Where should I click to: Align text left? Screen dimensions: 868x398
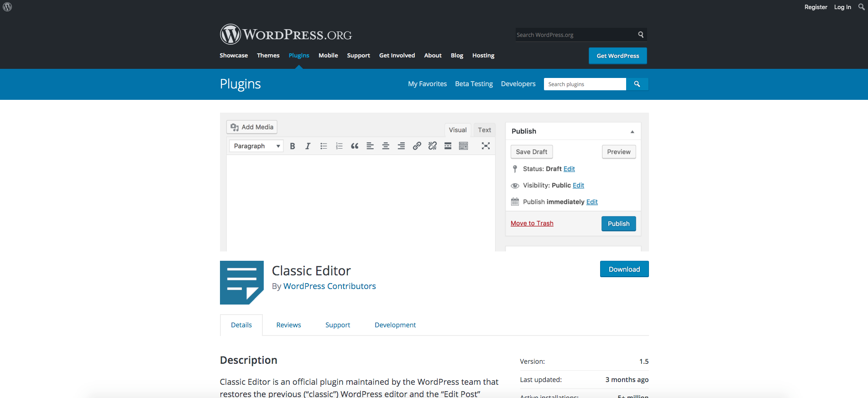(370, 146)
